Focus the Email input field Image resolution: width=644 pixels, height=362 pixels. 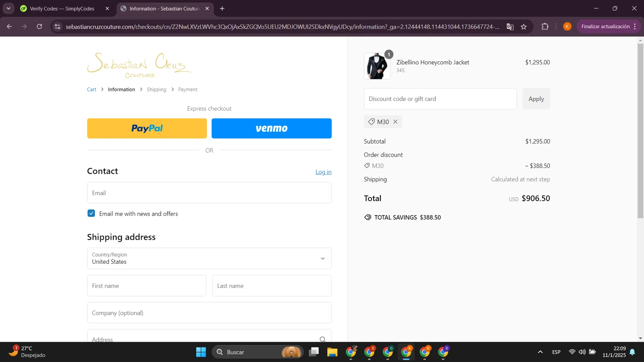pos(209,193)
